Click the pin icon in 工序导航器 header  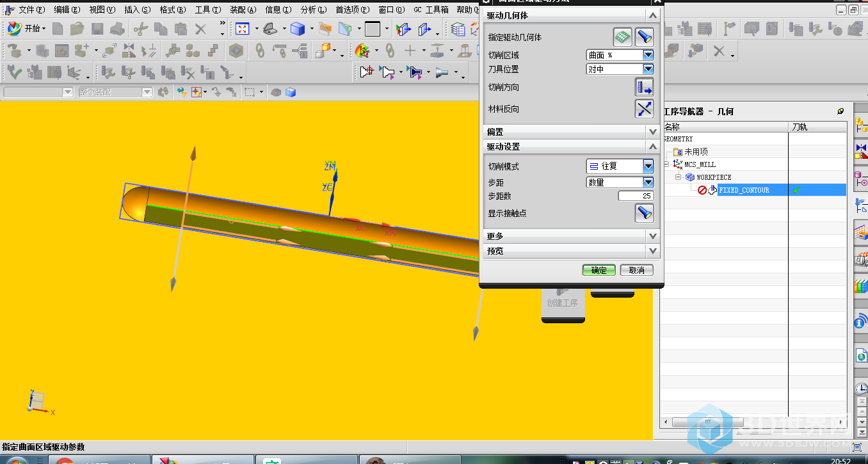pos(840,111)
